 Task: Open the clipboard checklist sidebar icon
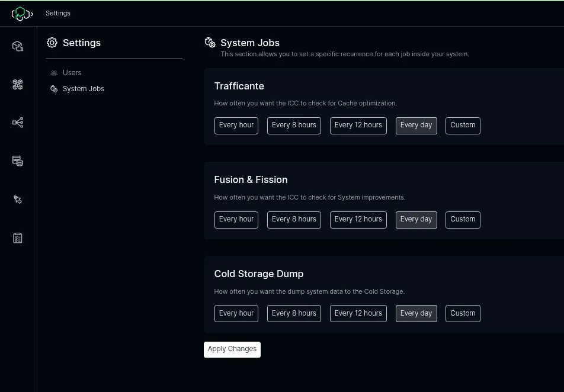coord(18,238)
